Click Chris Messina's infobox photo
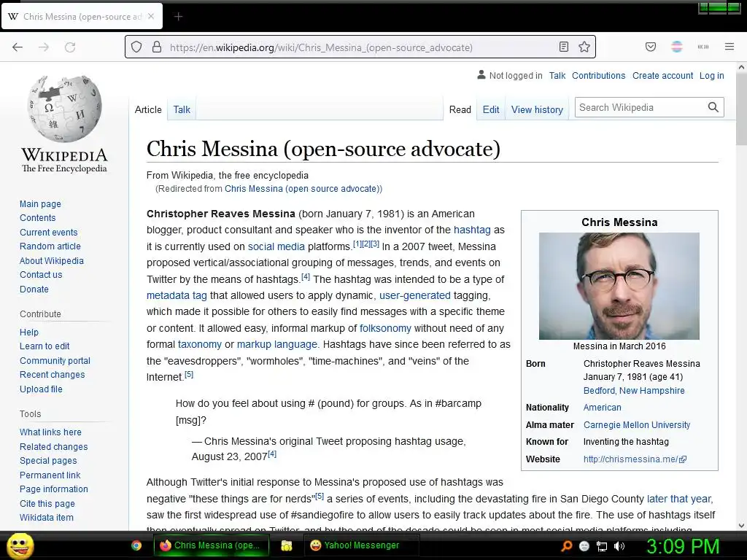Image resolution: width=747 pixels, height=560 pixels. point(619,286)
